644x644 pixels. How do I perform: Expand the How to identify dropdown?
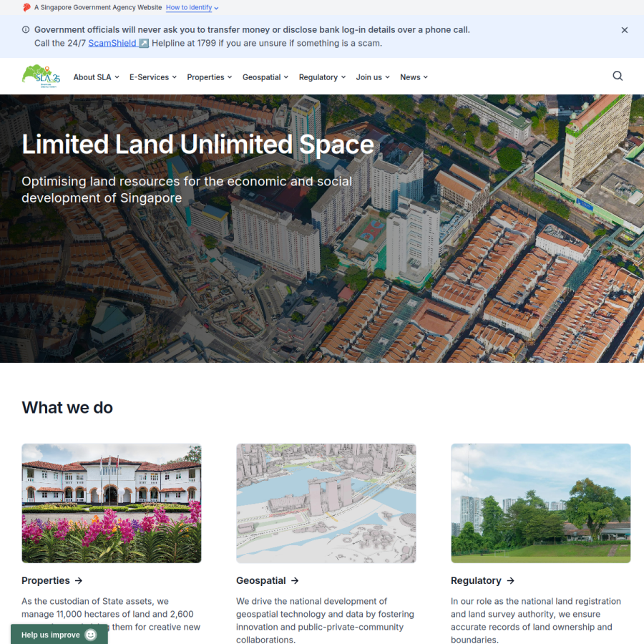point(192,7)
